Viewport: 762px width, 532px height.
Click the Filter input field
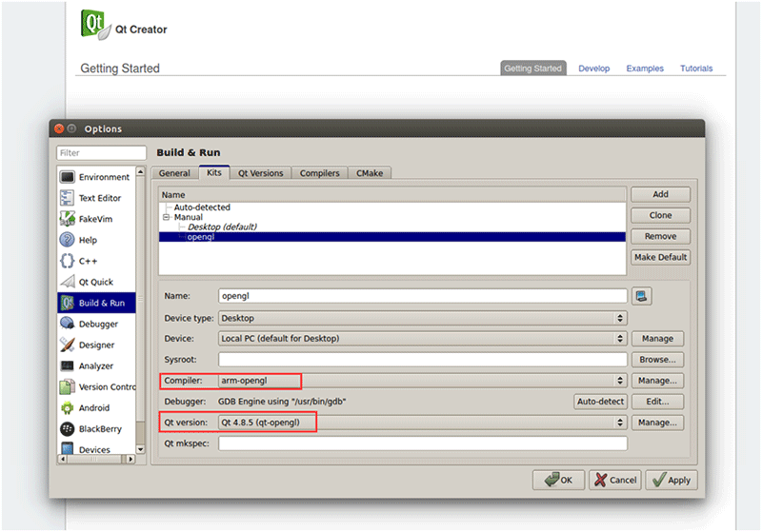coord(101,153)
